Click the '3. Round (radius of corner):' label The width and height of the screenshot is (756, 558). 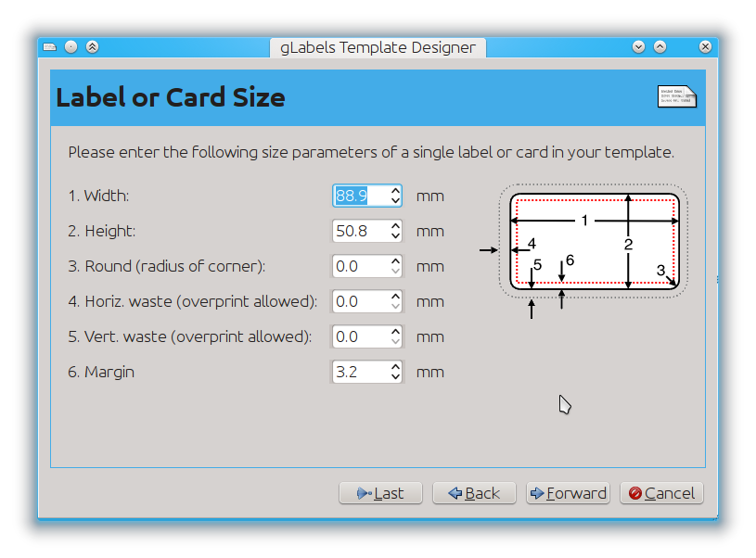(167, 266)
